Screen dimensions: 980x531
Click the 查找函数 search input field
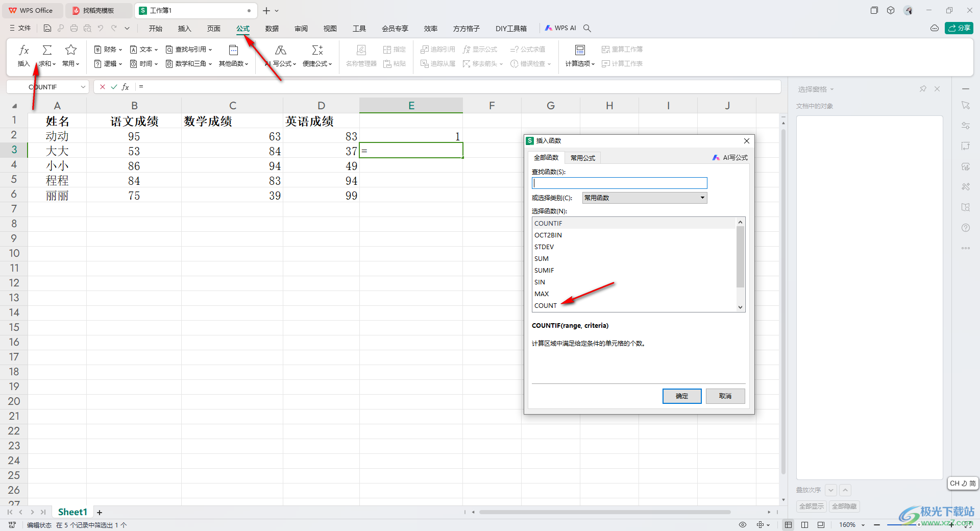620,183
